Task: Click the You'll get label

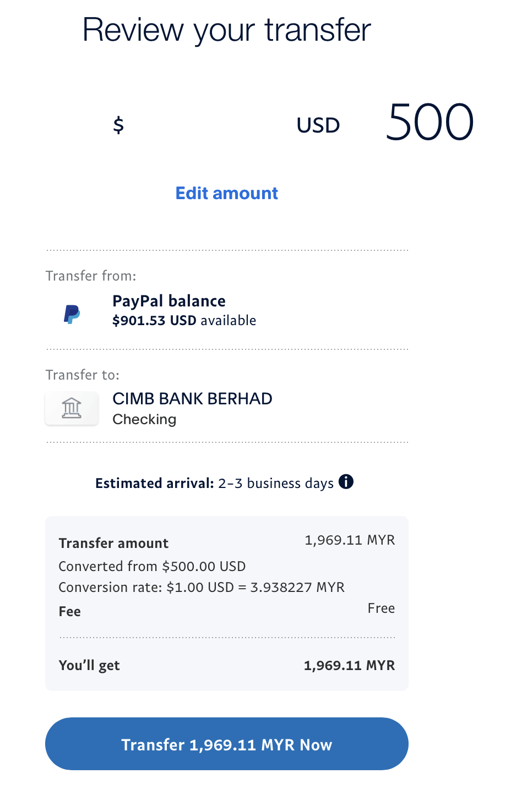Action: pyautogui.click(x=89, y=665)
